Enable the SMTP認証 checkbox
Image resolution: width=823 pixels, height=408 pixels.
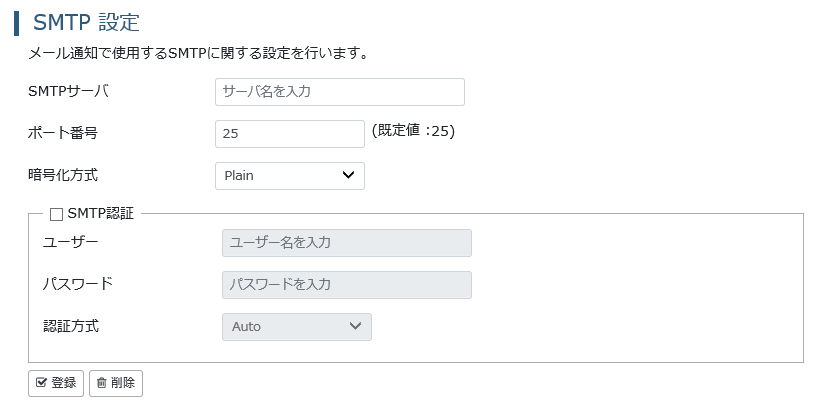pyautogui.click(x=56, y=214)
